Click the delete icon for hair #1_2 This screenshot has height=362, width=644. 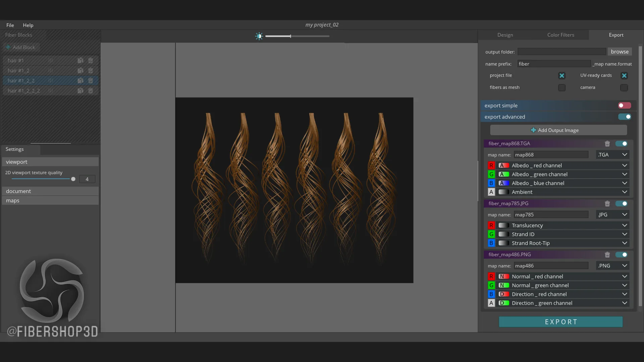tap(91, 70)
